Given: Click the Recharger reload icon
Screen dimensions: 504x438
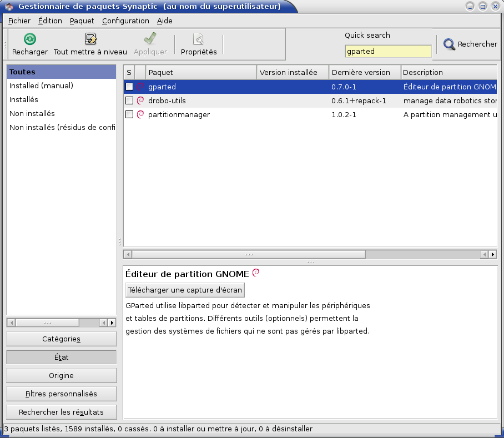Looking at the screenshot, I should (x=30, y=39).
